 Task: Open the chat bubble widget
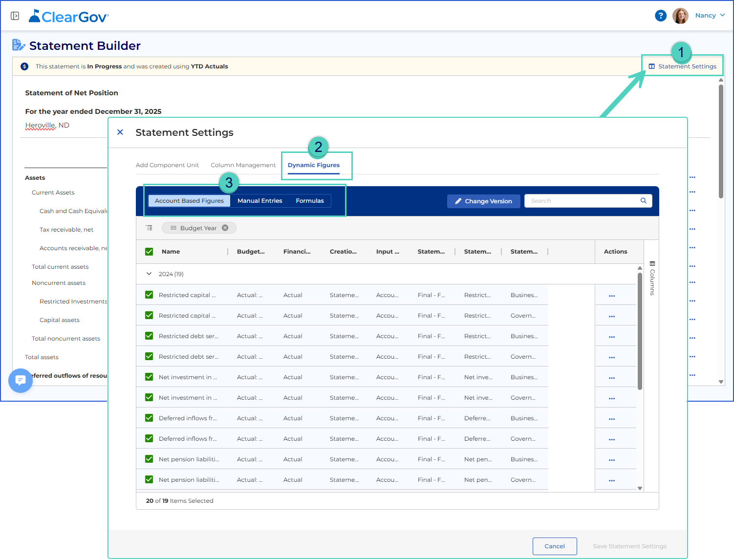click(21, 380)
